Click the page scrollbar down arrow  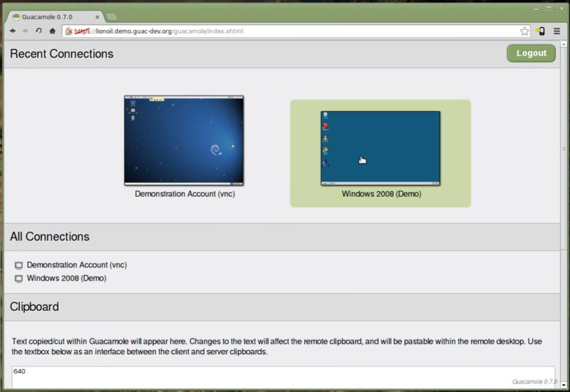pos(564,385)
